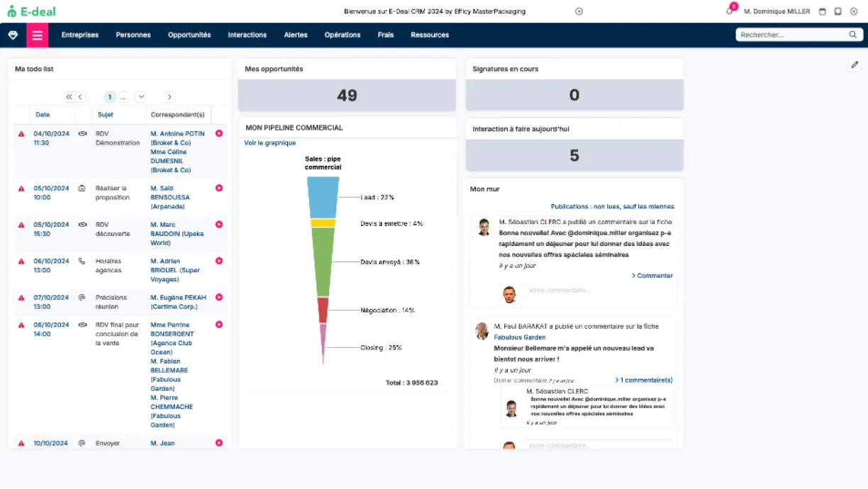The image size is (868, 489).
Task: Click warning triangle on 06/10/2024 row
Action: point(21,262)
